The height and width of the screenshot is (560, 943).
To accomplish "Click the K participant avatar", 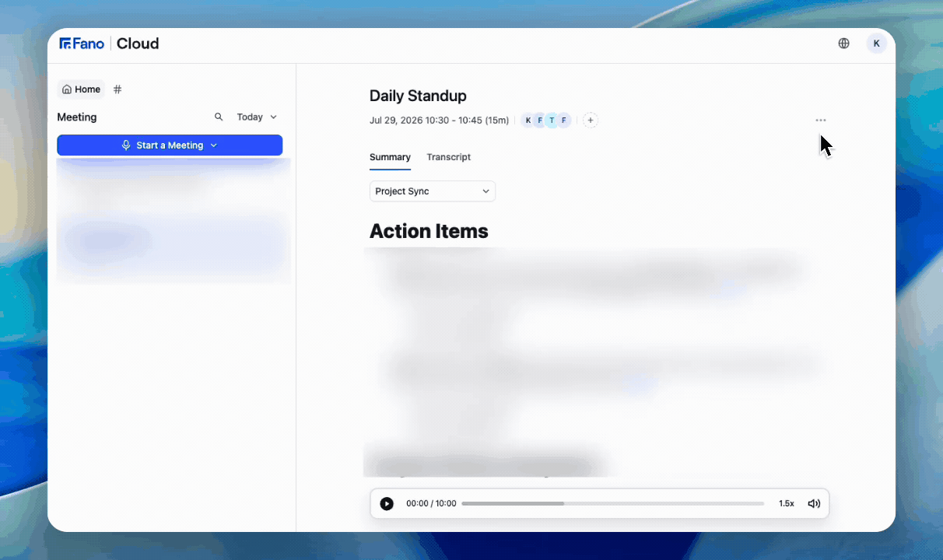I will click(x=528, y=121).
